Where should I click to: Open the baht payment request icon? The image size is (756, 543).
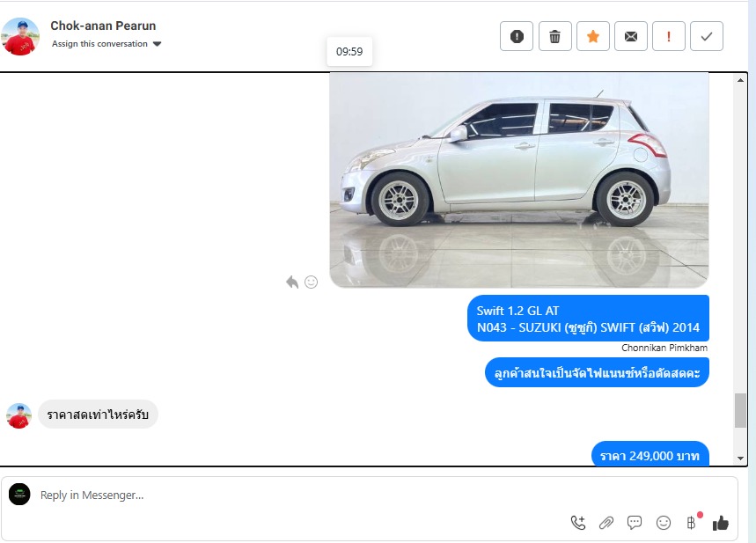pos(692,522)
